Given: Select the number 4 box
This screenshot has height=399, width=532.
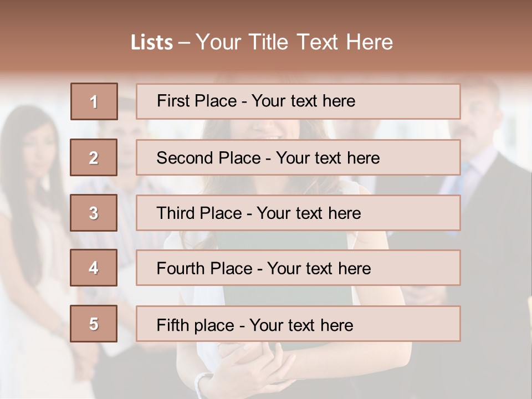Looking at the screenshot, I should (94, 268).
